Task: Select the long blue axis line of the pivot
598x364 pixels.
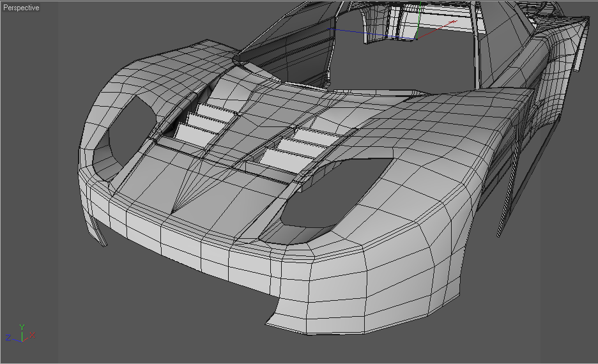Action: pyautogui.click(x=372, y=34)
